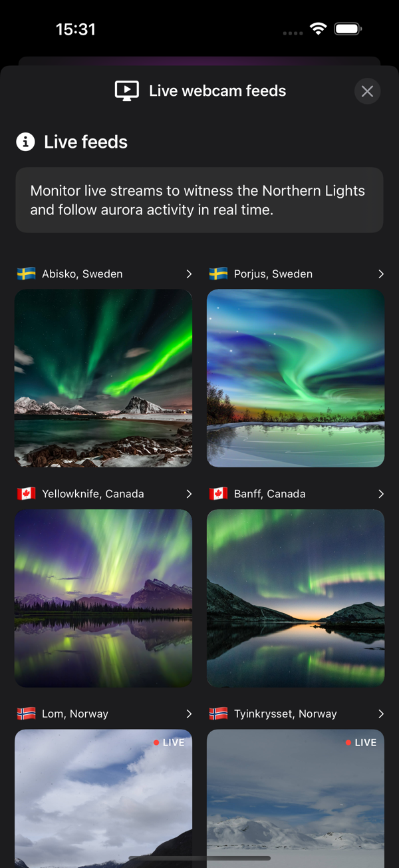Image resolution: width=399 pixels, height=868 pixels.
Task: Tap the Norway flag next to Tyinkrysset
Action: 218,714
